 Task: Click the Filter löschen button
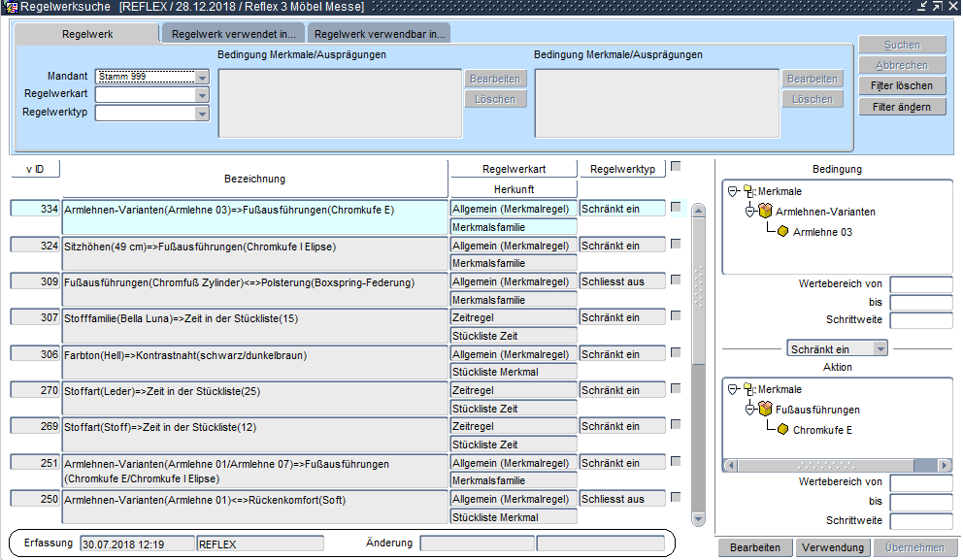[x=902, y=86]
